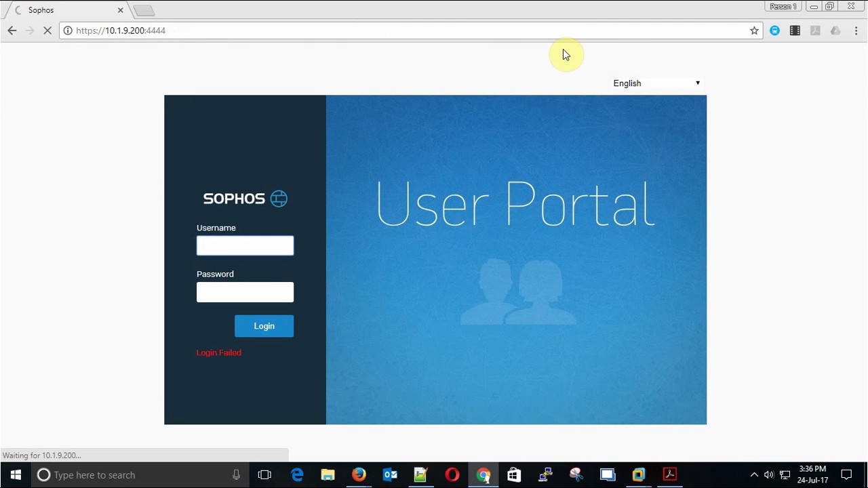
Task: Launch Microsoft Edge from taskbar
Action: click(x=297, y=475)
